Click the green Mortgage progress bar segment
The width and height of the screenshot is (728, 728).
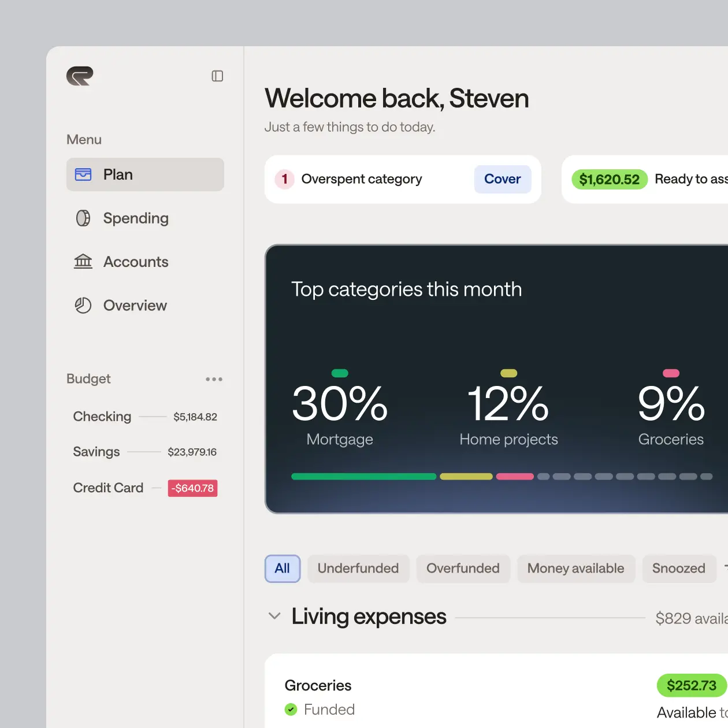pyautogui.click(x=364, y=477)
